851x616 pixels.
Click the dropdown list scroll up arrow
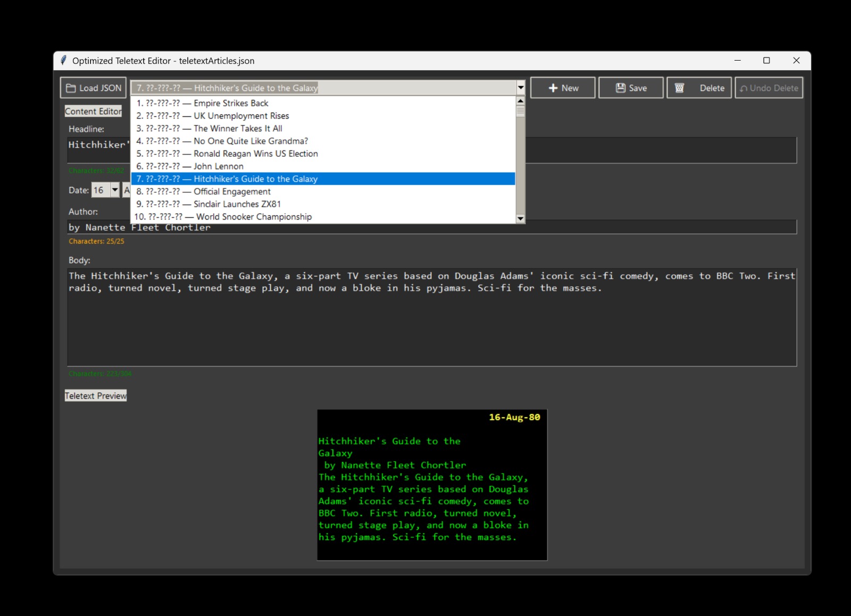point(521,100)
